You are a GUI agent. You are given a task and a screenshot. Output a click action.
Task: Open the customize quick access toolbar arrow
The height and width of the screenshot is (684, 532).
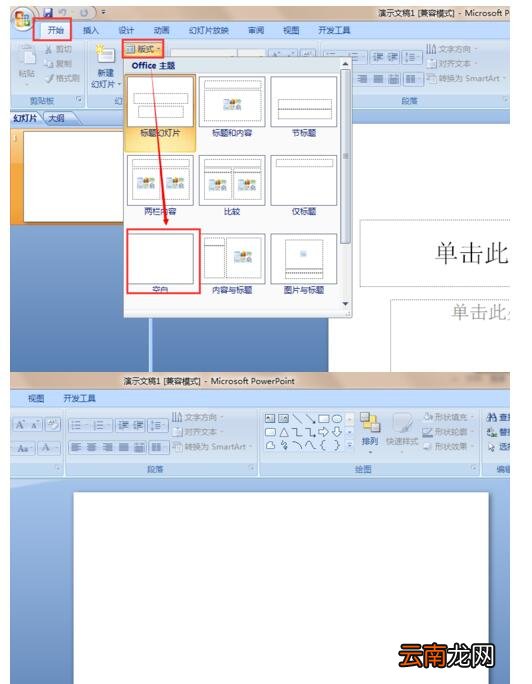point(103,13)
